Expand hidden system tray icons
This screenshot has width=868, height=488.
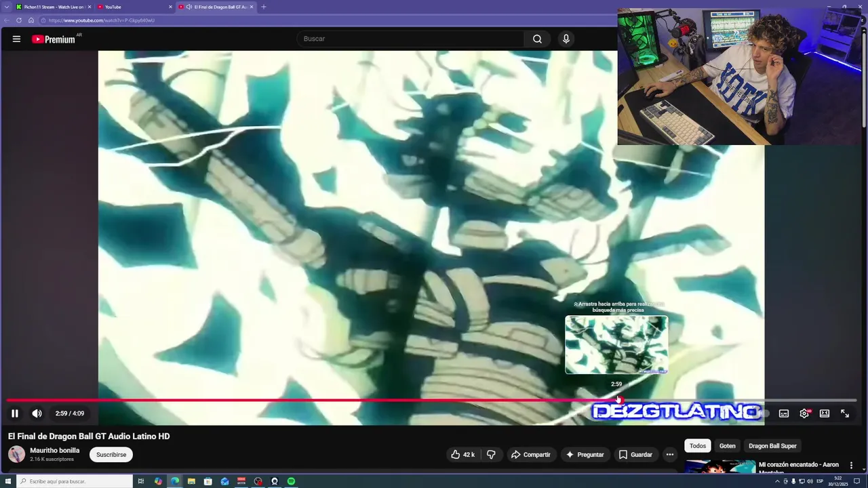click(777, 481)
